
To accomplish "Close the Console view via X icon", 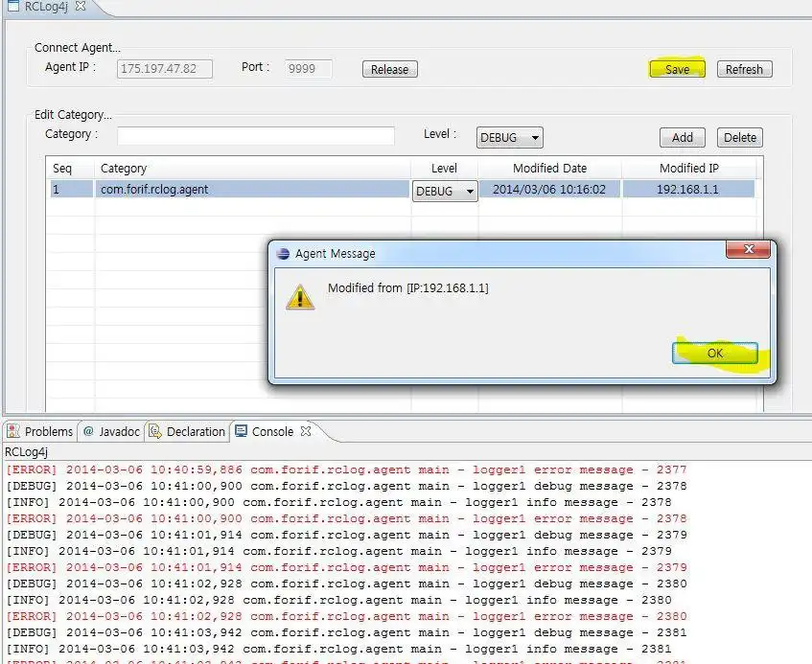I will (306, 430).
